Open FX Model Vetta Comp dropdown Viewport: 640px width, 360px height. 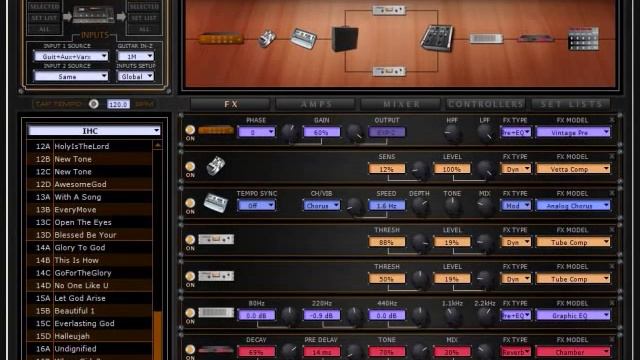tap(573, 169)
